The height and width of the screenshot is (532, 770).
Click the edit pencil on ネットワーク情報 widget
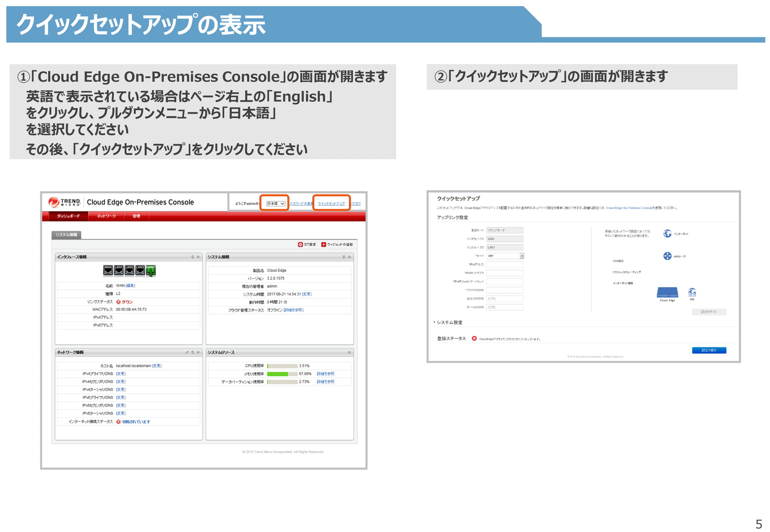pyautogui.click(x=187, y=352)
